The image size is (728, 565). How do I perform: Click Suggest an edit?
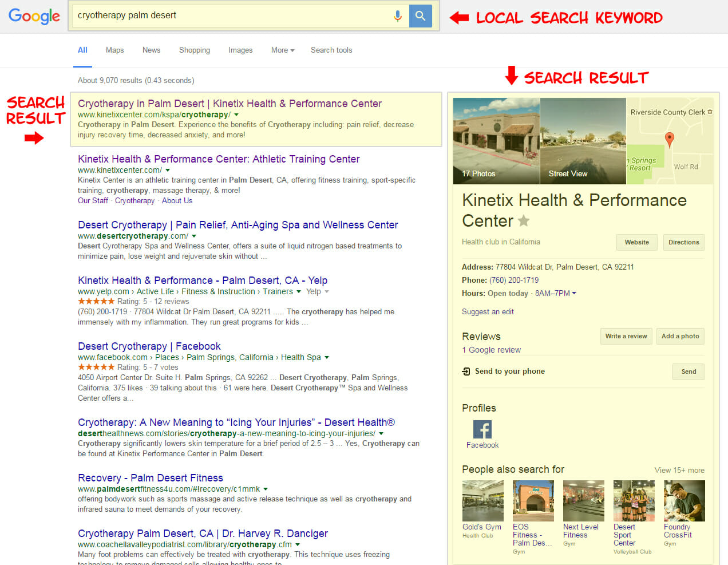[x=488, y=312]
